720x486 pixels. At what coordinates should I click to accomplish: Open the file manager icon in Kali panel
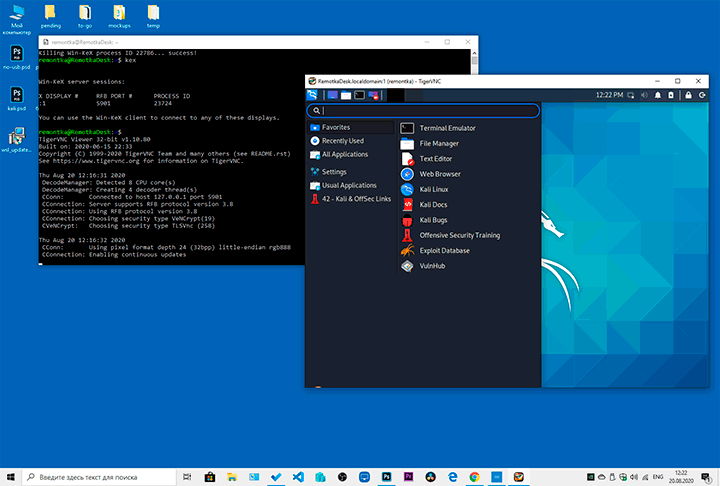[346, 95]
